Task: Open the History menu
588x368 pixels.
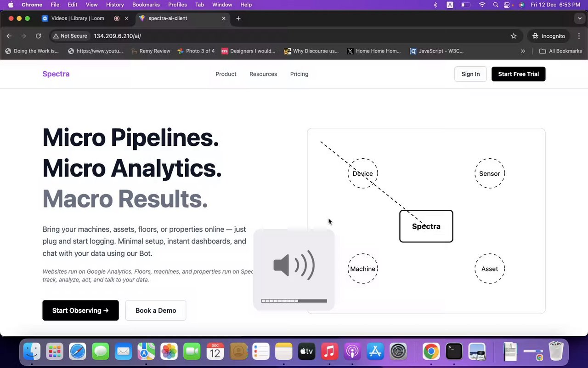Action: pos(115,5)
